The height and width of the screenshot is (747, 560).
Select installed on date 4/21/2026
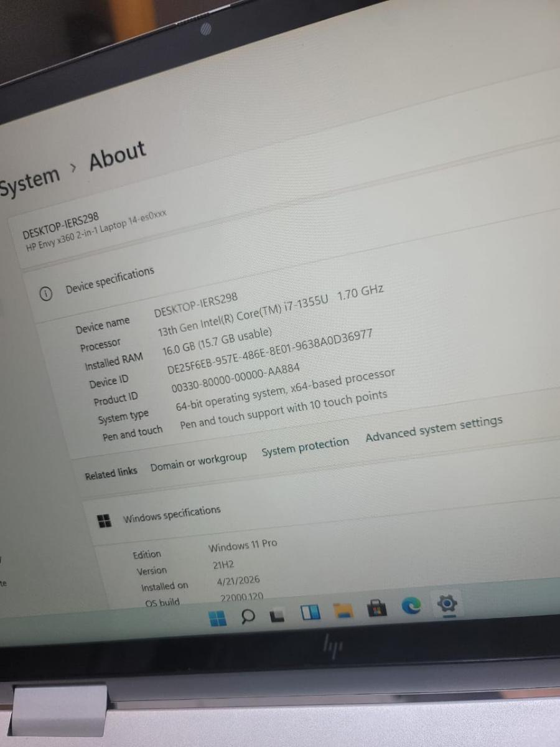tap(238, 581)
